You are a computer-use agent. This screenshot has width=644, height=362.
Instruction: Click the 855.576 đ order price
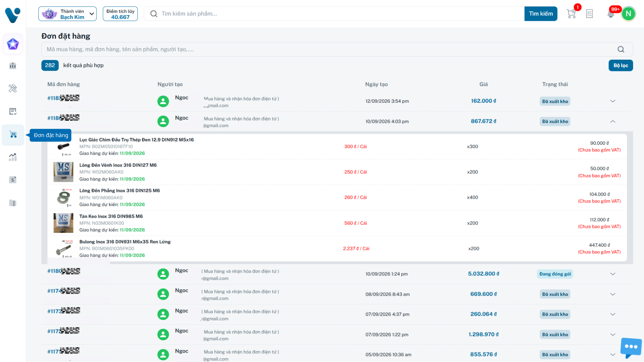(x=484, y=354)
